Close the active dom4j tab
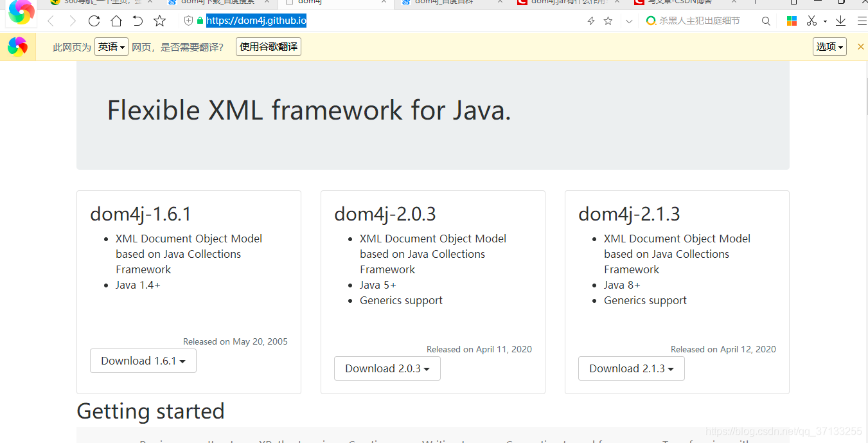The width and height of the screenshot is (868, 443). click(384, 2)
